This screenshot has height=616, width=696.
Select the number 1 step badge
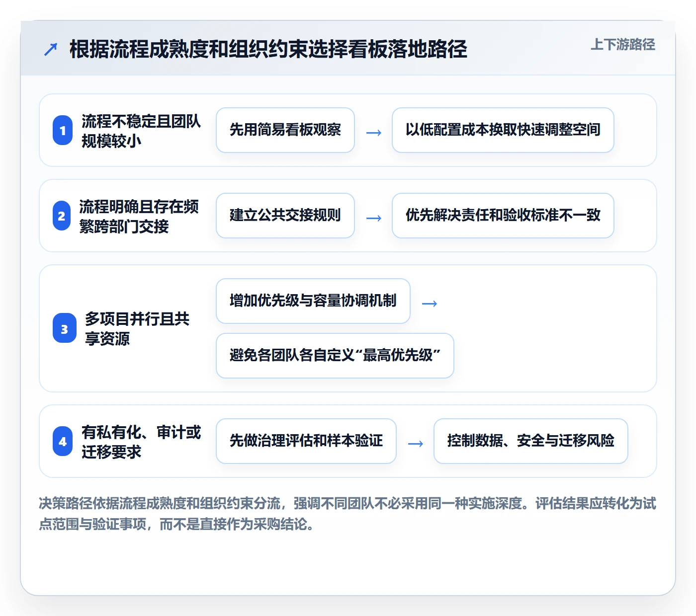tap(63, 130)
